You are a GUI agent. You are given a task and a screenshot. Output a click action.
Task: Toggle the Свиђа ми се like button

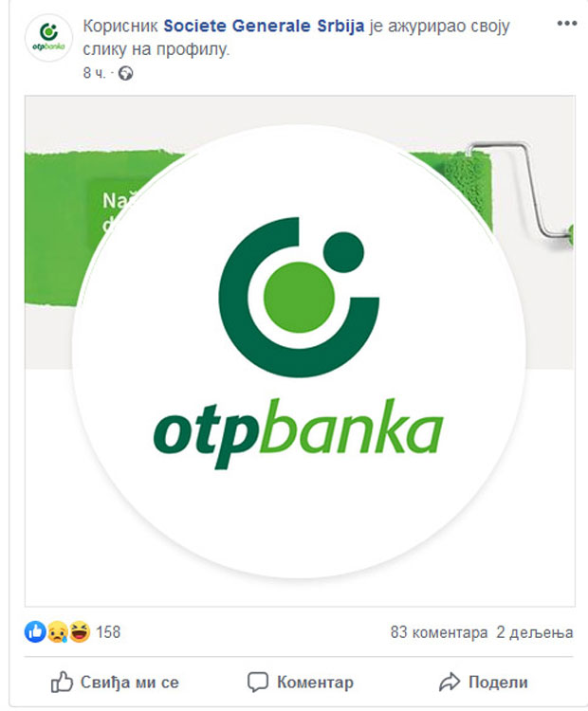(115, 682)
